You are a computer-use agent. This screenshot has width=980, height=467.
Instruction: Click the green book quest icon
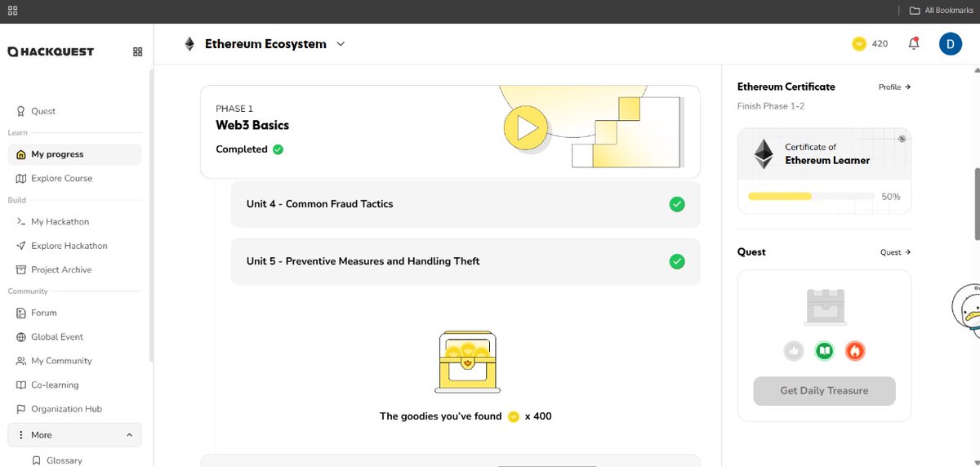[x=824, y=351]
